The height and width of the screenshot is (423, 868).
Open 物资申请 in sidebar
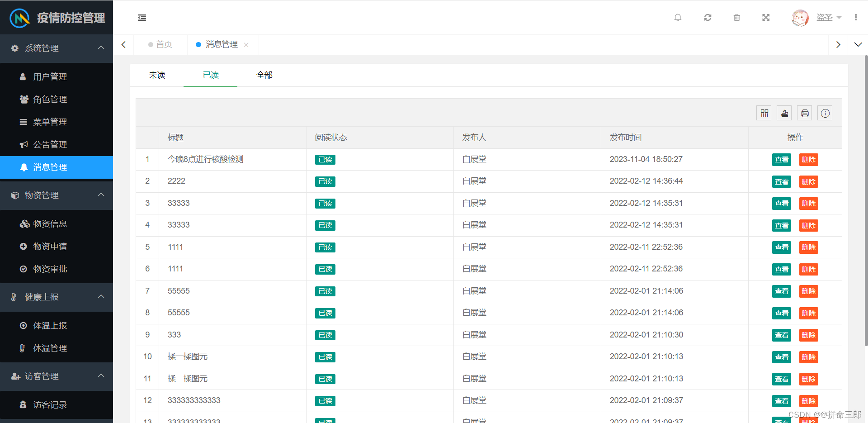tap(57, 247)
